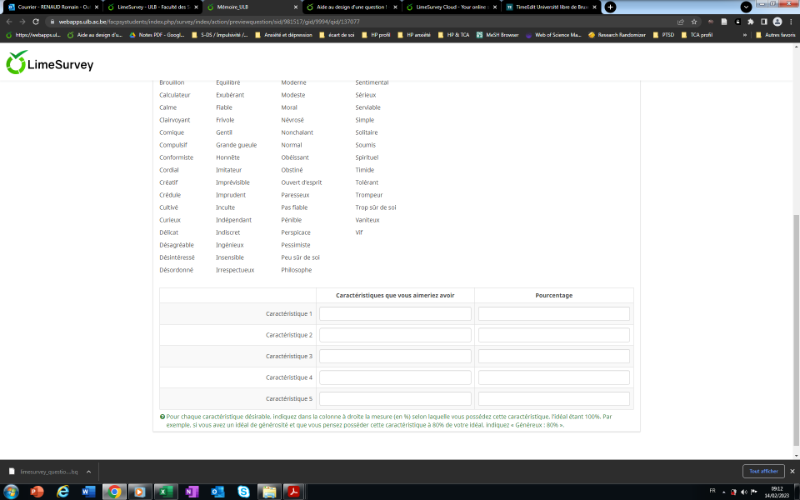The width and height of the screenshot is (800, 500).
Task: Click the Caractéristique 1 text field
Action: click(x=395, y=314)
